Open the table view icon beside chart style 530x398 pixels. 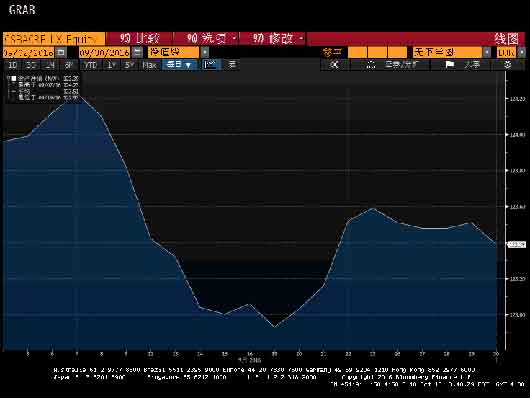pos(232,65)
